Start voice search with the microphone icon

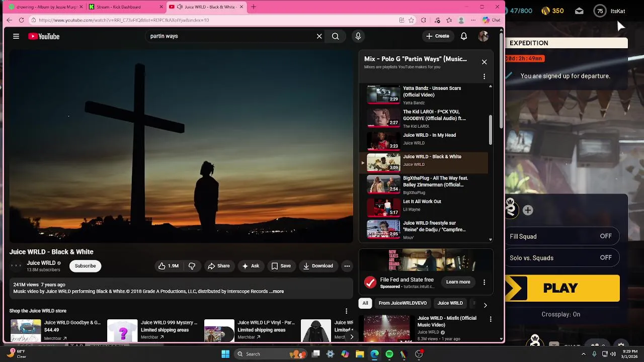358,36
